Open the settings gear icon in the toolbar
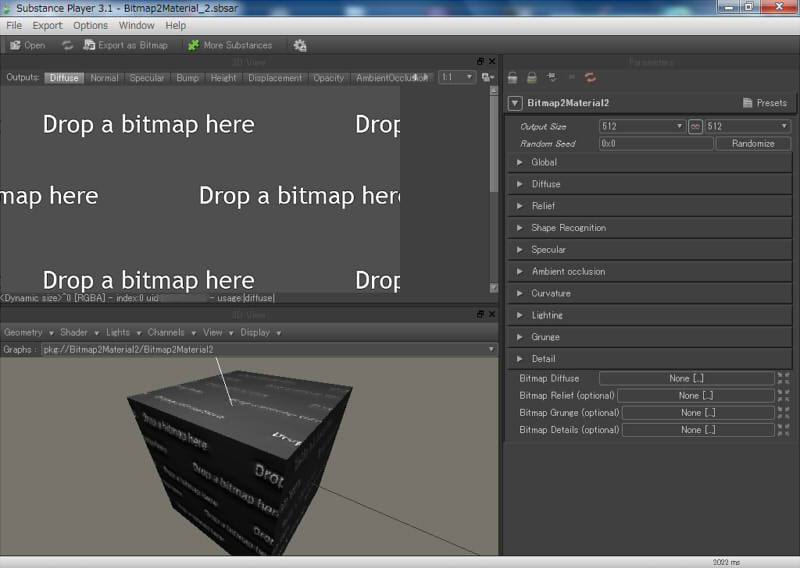This screenshot has height=568, width=800. [299, 45]
